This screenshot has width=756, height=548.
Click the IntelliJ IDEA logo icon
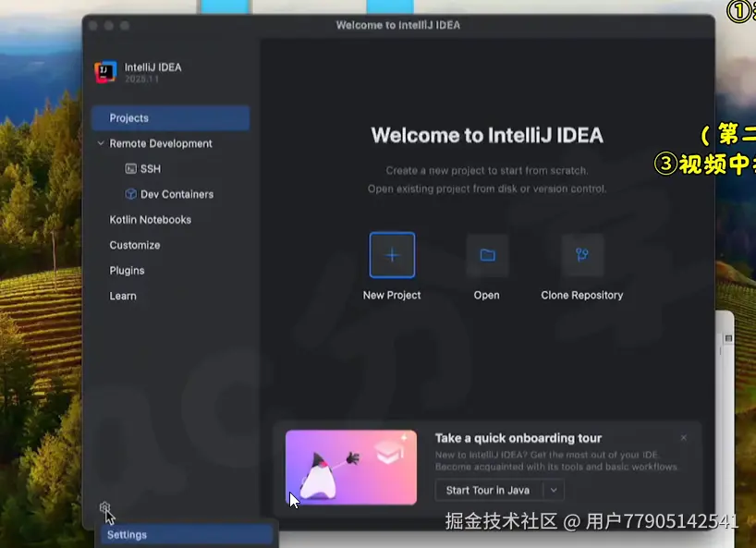point(105,72)
